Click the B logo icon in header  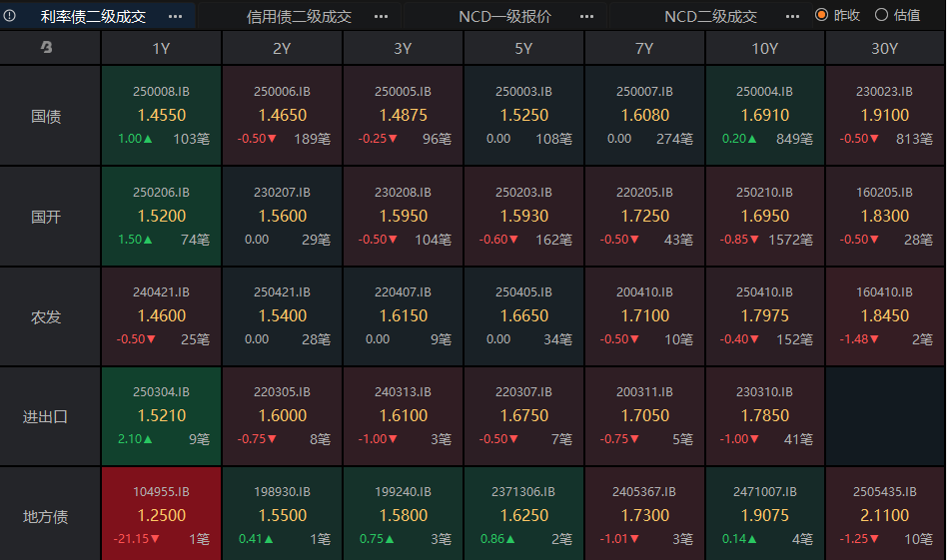point(47,47)
